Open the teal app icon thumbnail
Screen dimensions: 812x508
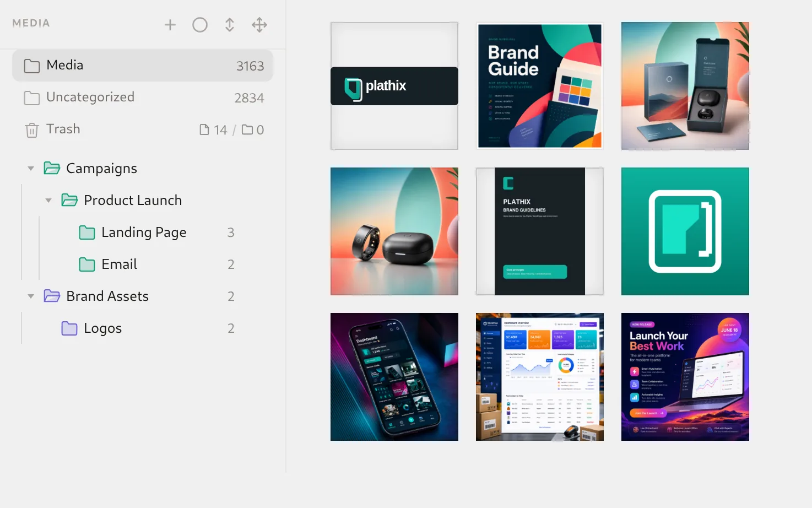coord(685,231)
